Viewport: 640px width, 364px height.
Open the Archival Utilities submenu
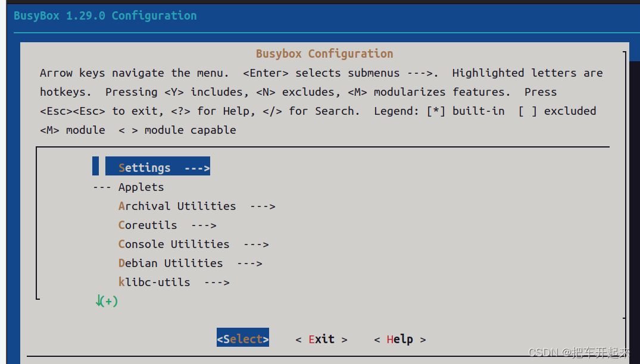click(x=177, y=206)
